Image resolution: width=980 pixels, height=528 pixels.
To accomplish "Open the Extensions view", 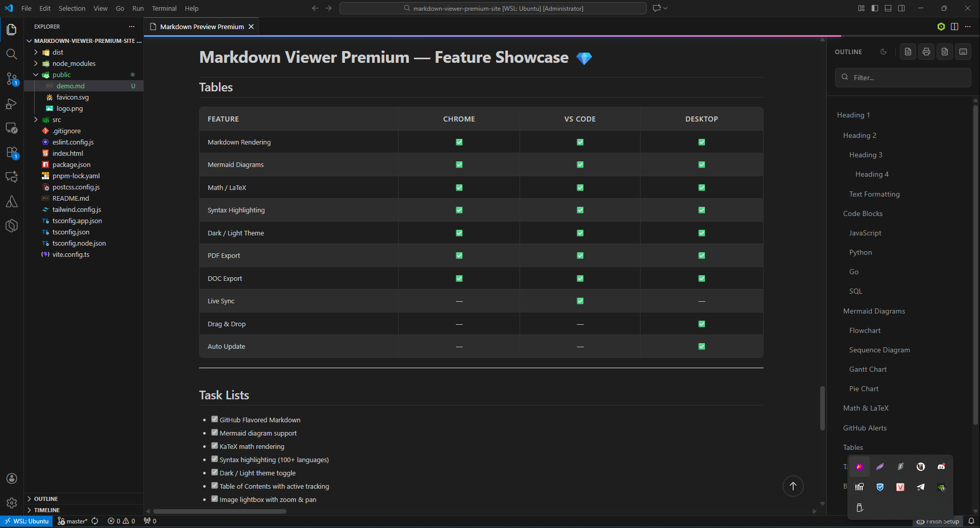I will point(12,152).
